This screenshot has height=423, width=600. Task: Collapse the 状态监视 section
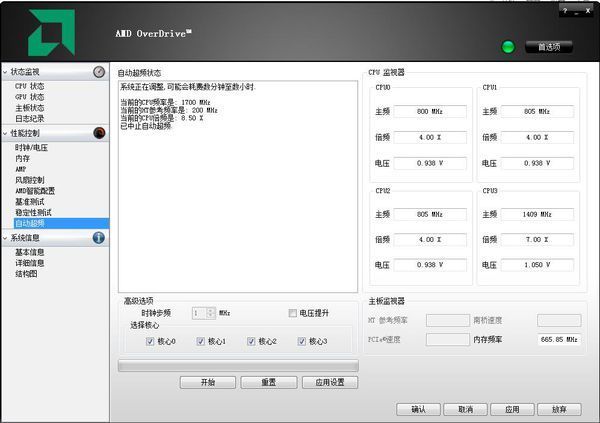tap(5, 72)
